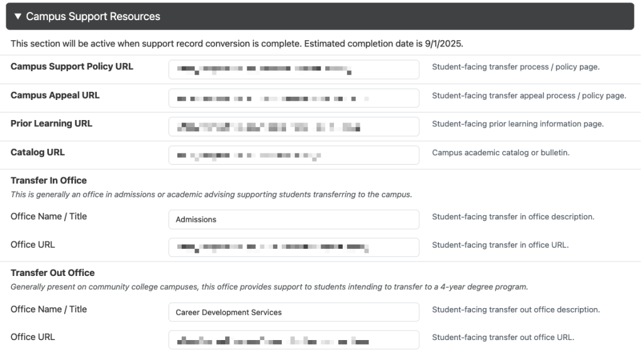Focus the Transfer In Office URL field
644x352 pixels.
coord(294,248)
